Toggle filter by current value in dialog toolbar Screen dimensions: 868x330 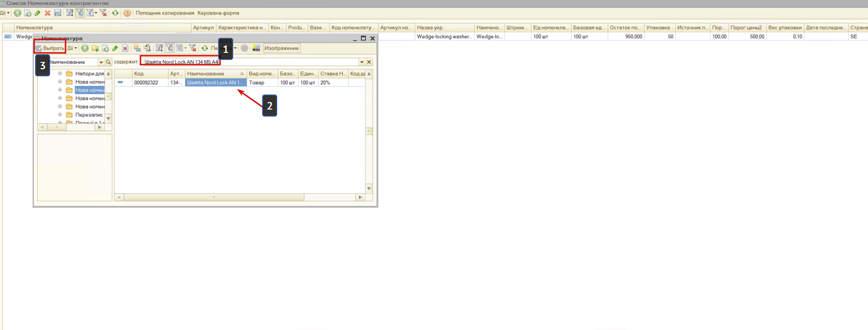coord(169,48)
